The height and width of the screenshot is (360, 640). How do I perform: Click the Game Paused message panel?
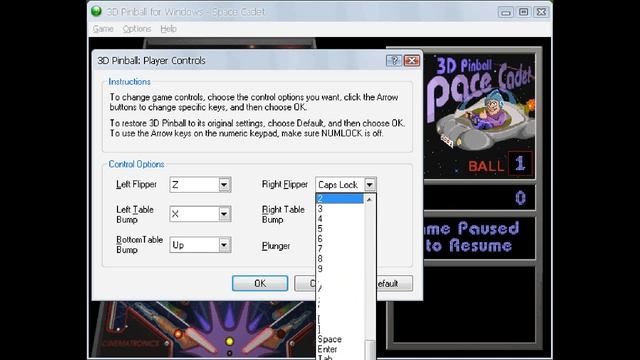pos(479,238)
